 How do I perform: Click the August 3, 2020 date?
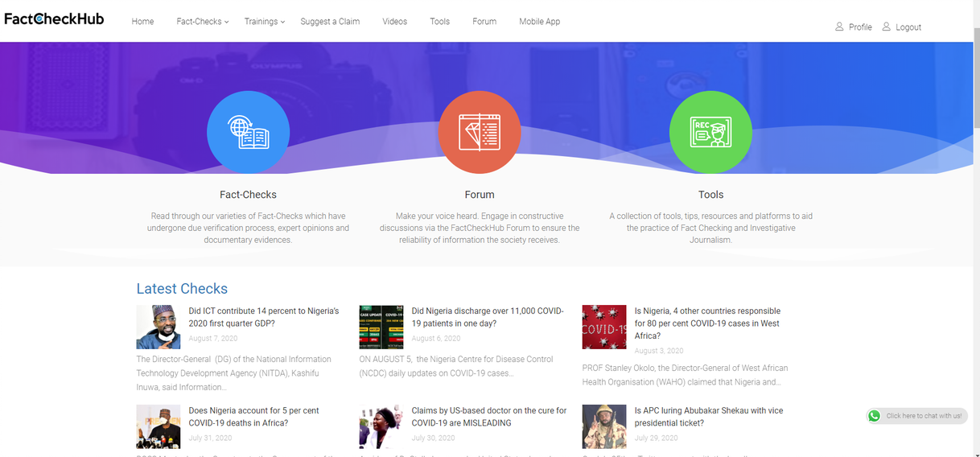[x=659, y=351]
